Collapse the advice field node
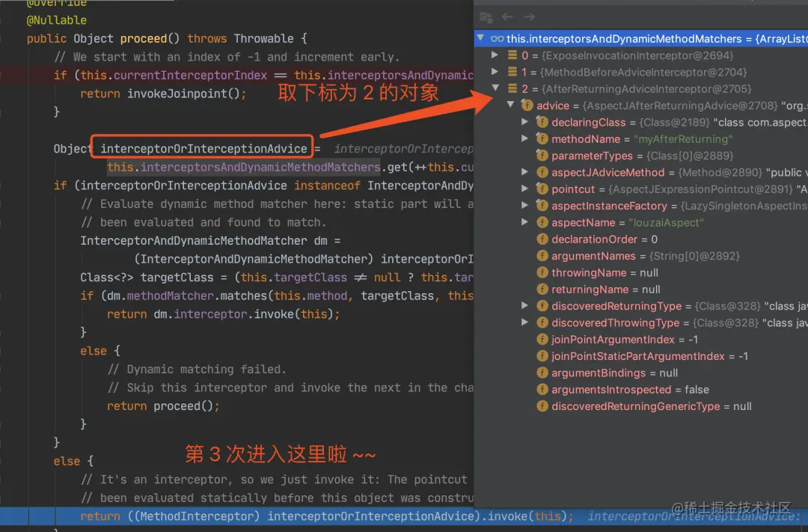The image size is (808, 532). pos(510,105)
